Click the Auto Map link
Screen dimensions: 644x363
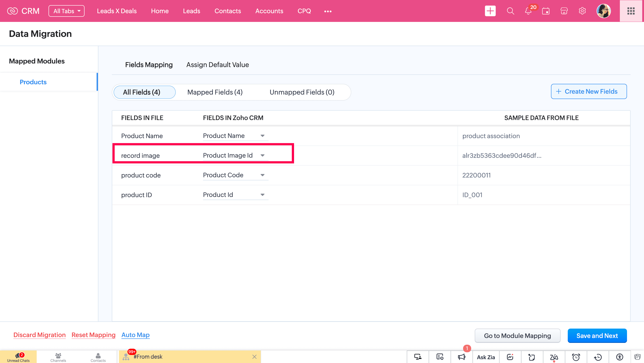point(135,335)
